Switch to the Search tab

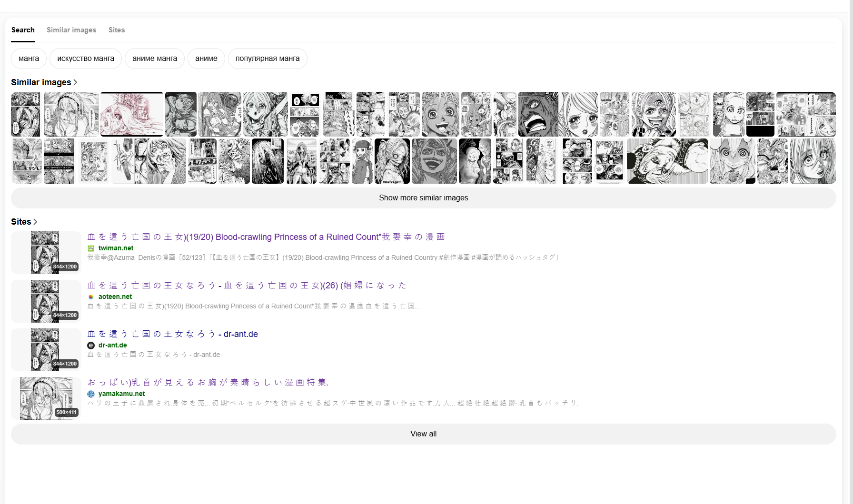(23, 30)
